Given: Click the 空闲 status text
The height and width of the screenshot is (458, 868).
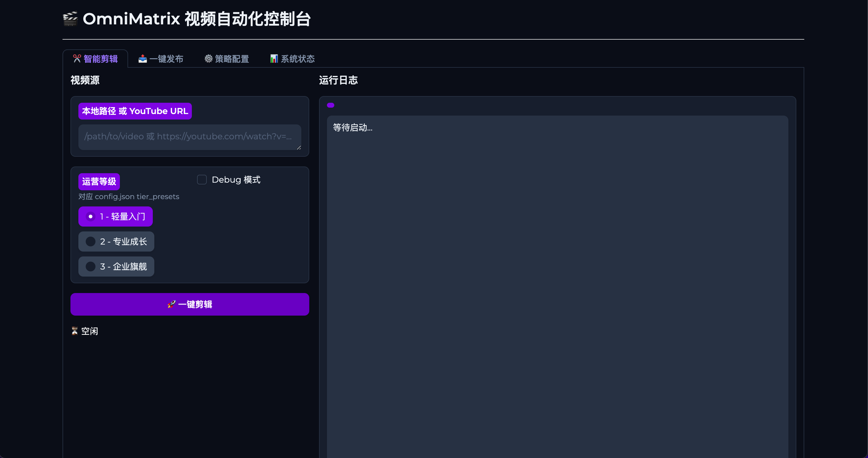Looking at the screenshot, I should 90,331.
